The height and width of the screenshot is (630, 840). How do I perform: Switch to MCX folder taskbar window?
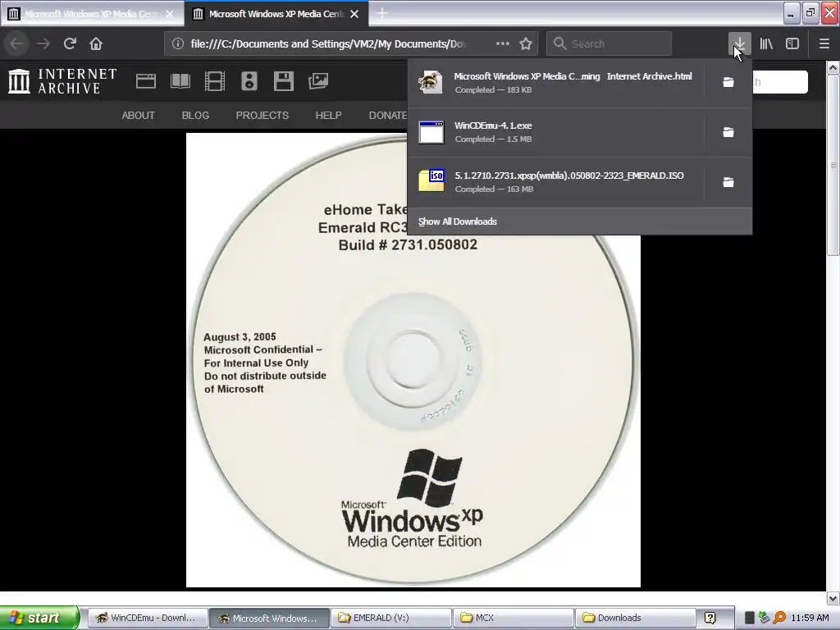[513, 618]
